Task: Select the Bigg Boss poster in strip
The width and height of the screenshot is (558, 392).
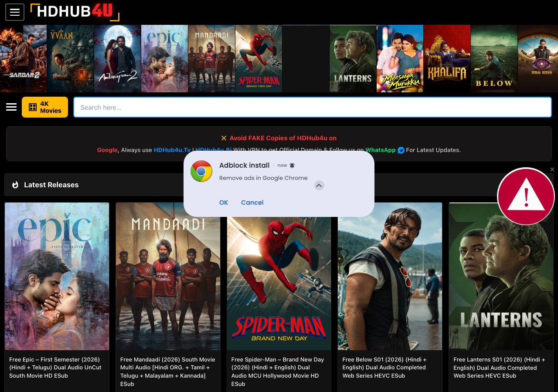Action: (x=538, y=58)
